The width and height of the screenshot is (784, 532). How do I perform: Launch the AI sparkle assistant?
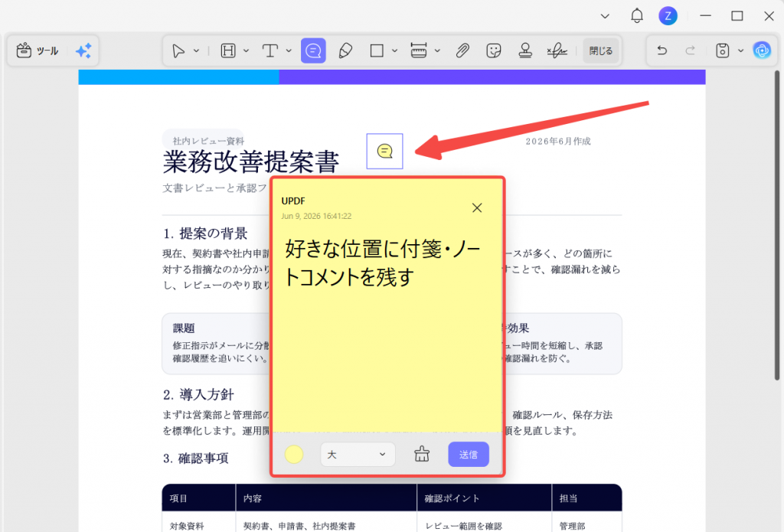[83, 51]
